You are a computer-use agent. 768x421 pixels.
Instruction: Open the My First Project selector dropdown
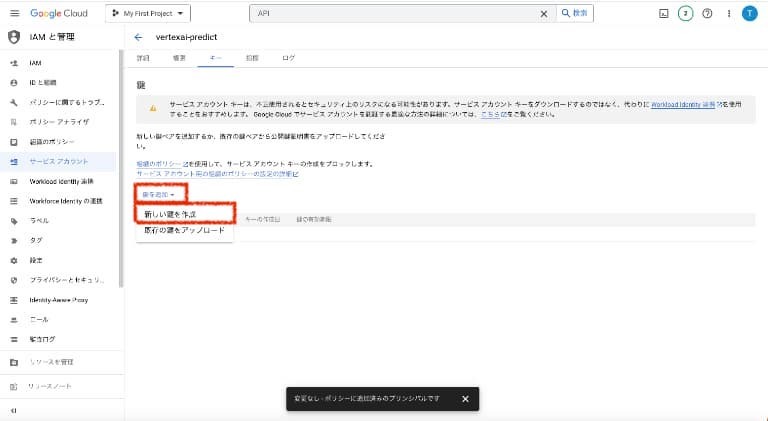(148, 13)
